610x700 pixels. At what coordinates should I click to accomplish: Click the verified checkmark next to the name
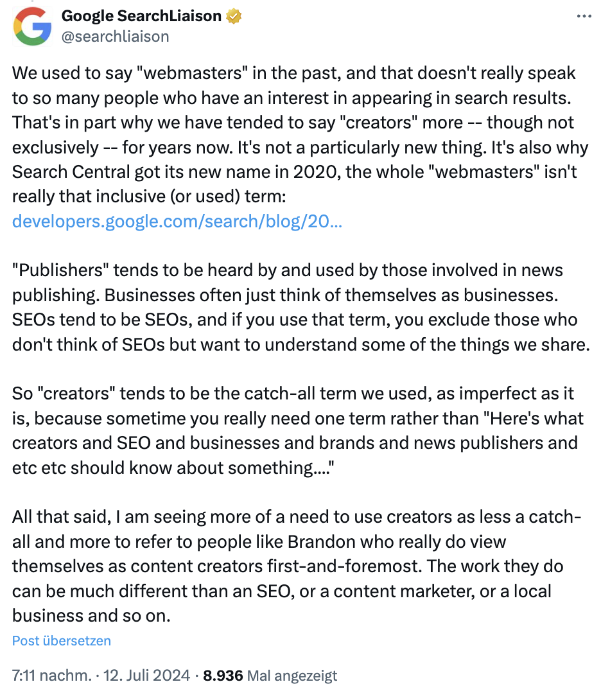tap(233, 15)
